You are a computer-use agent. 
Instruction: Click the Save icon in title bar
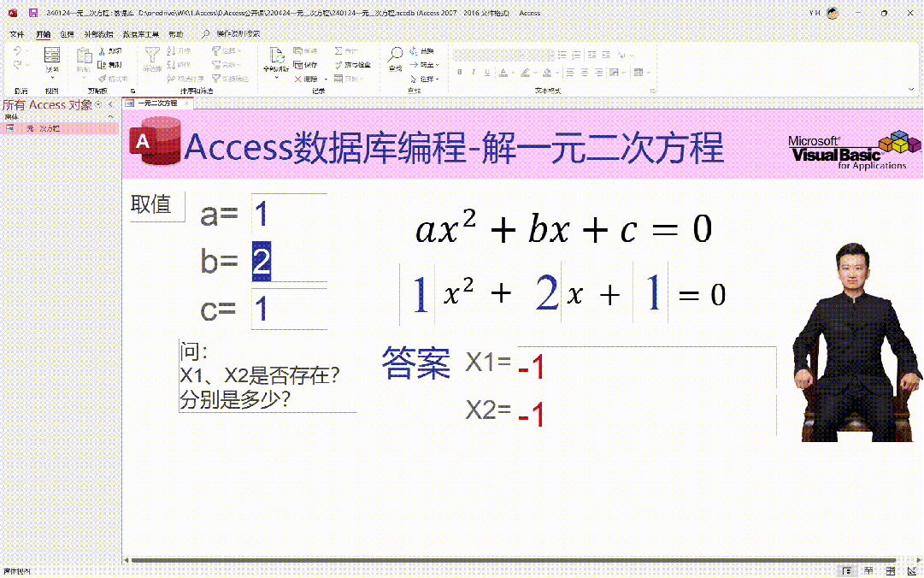[33, 12]
